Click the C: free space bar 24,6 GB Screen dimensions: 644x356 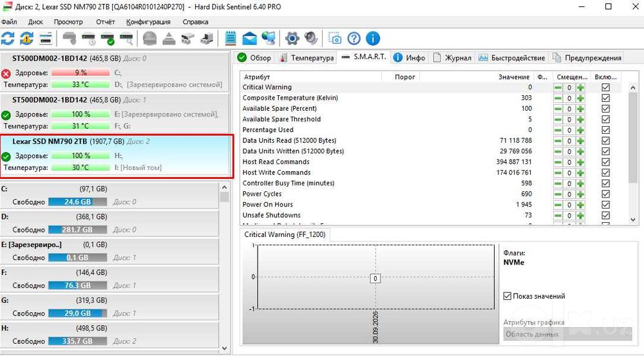tap(78, 201)
